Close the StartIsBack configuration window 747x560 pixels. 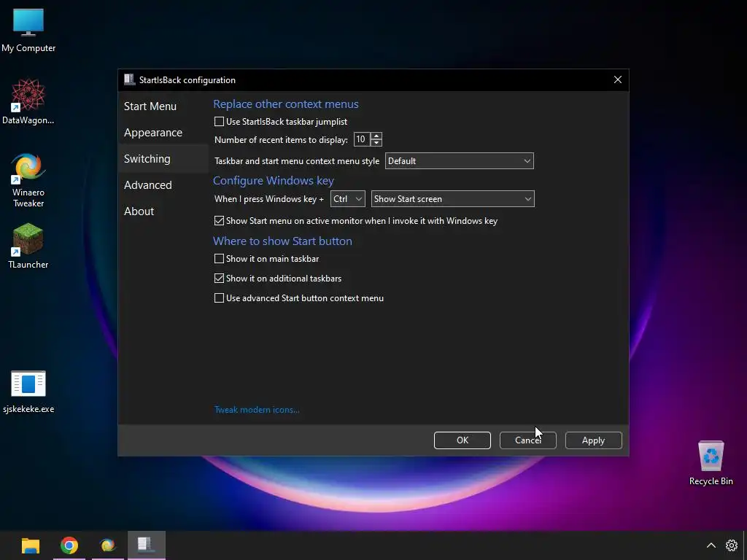point(617,79)
